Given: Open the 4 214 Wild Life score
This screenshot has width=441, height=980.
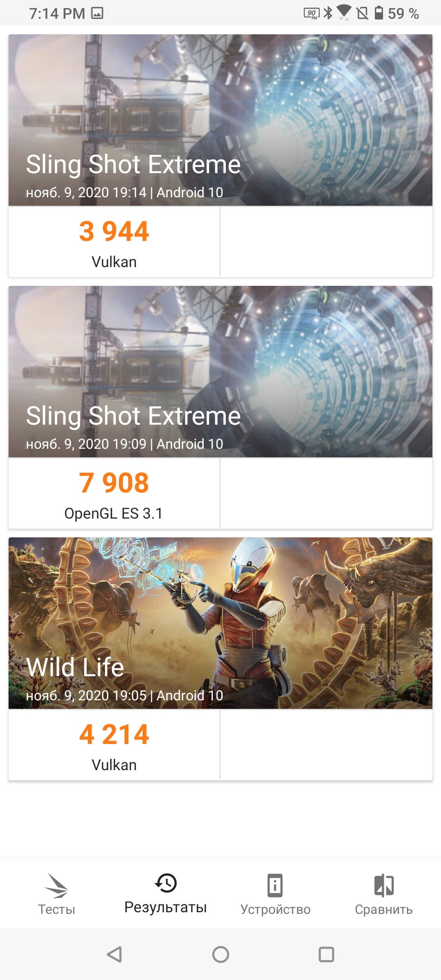Looking at the screenshot, I should tap(114, 745).
